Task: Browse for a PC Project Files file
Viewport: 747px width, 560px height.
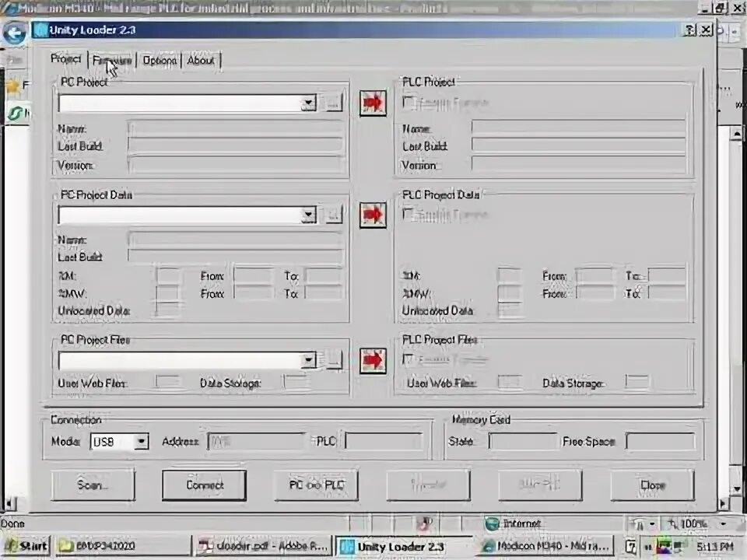Action: coord(334,360)
